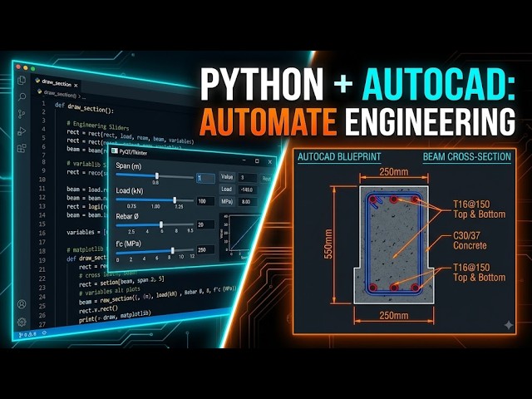The width and height of the screenshot is (532, 399).
Task: Click the git branch status bar icon
Action: click(x=21, y=335)
